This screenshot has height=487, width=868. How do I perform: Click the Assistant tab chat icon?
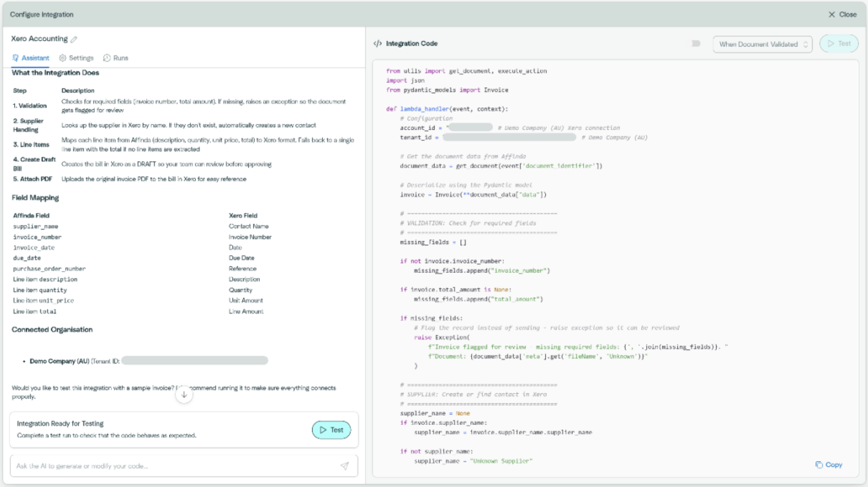(x=15, y=58)
